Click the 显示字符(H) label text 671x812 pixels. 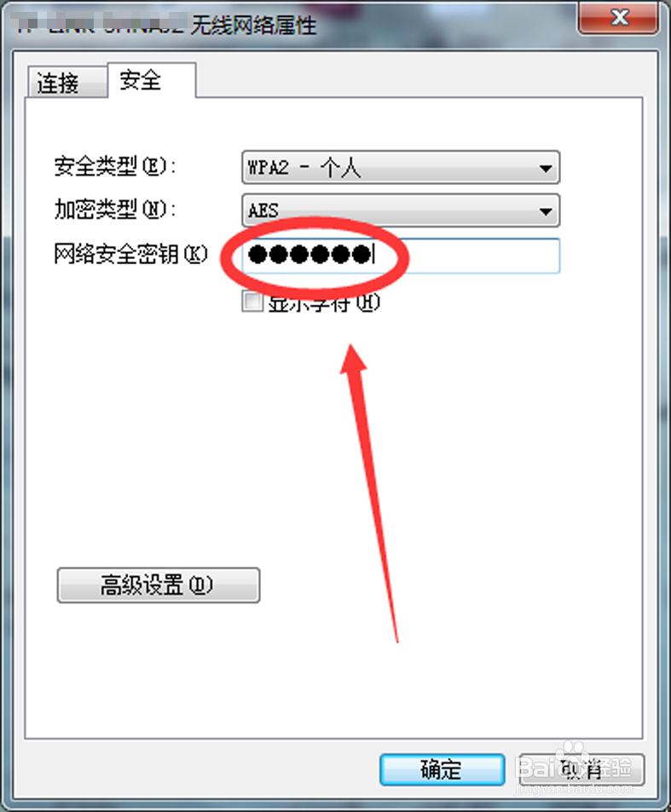click(324, 303)
